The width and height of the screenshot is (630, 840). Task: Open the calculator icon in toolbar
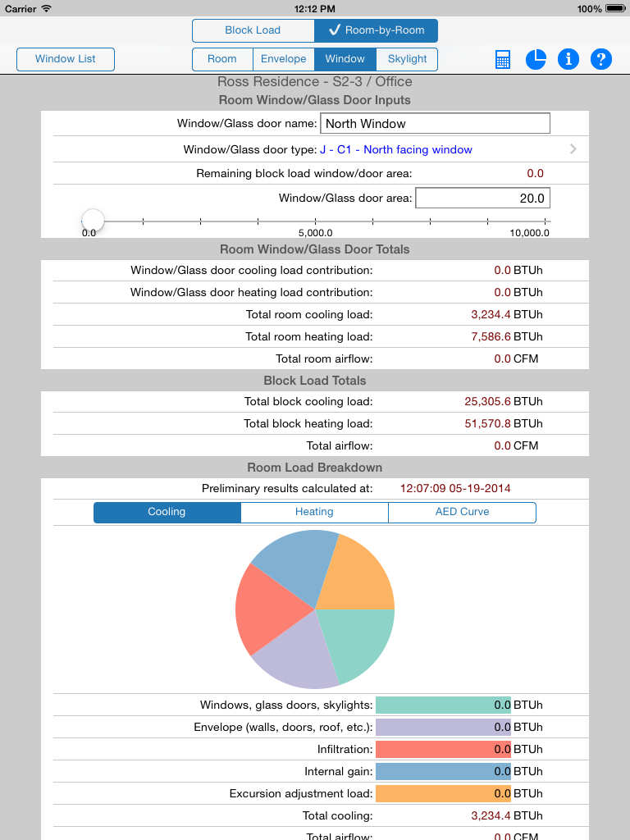click(503, 59)
